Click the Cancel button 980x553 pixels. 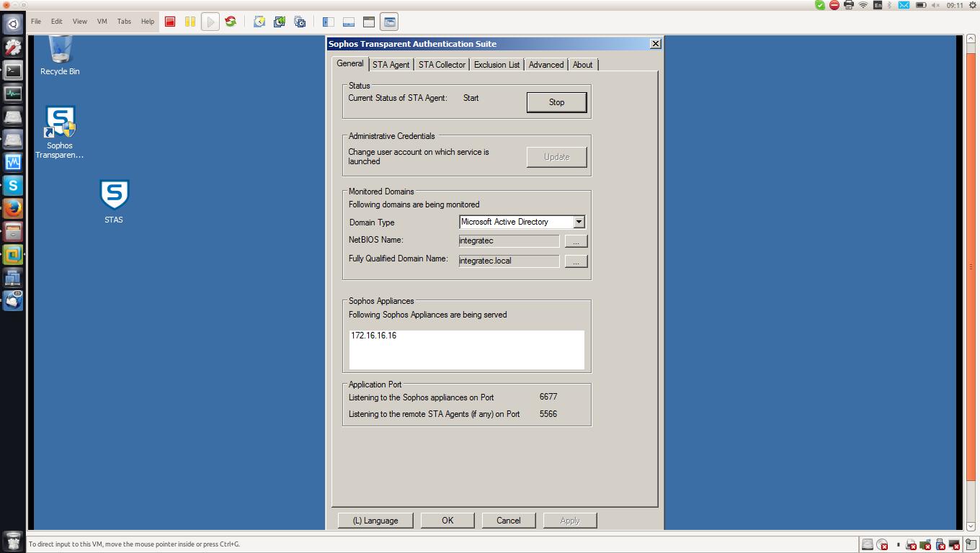(508, 521)
